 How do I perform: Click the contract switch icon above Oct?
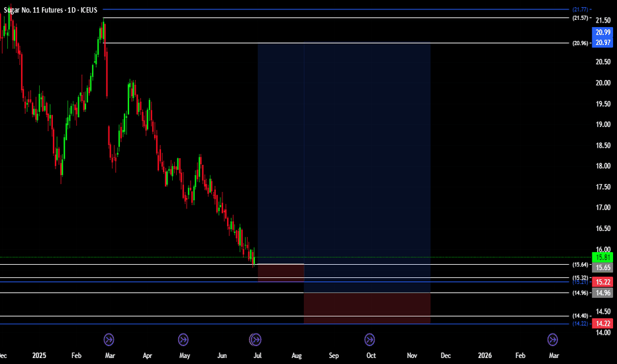(x=369, y=340)
